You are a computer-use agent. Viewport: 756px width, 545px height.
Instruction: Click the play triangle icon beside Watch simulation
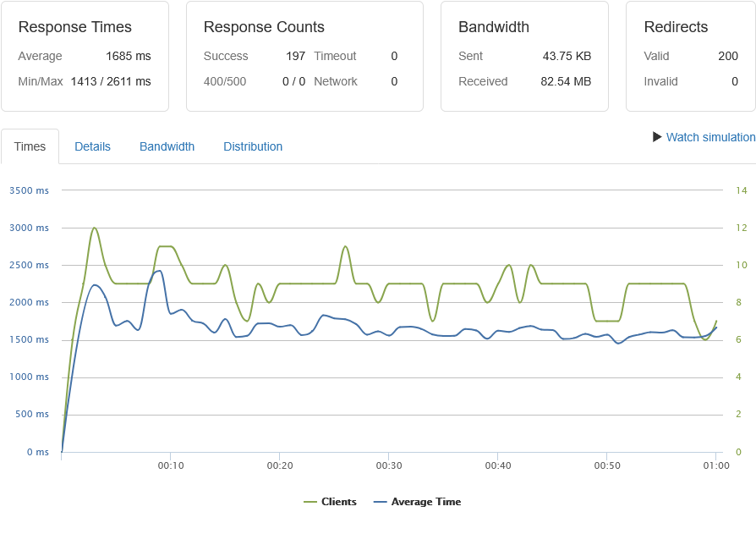(x=657, y=137)
